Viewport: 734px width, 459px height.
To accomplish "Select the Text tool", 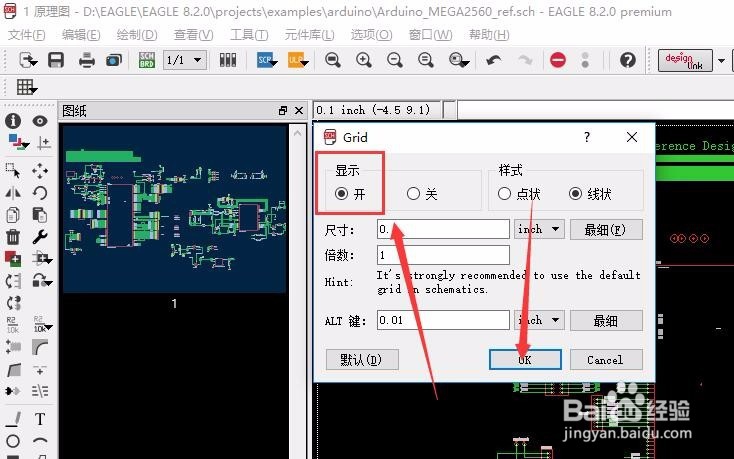I will 40,419.
